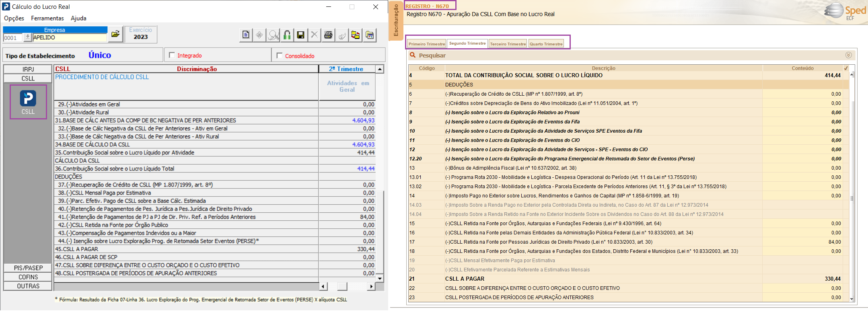868x312 pixels.
Task: Switch to Primeiro Trimestre tab
Action: [427, 44]
